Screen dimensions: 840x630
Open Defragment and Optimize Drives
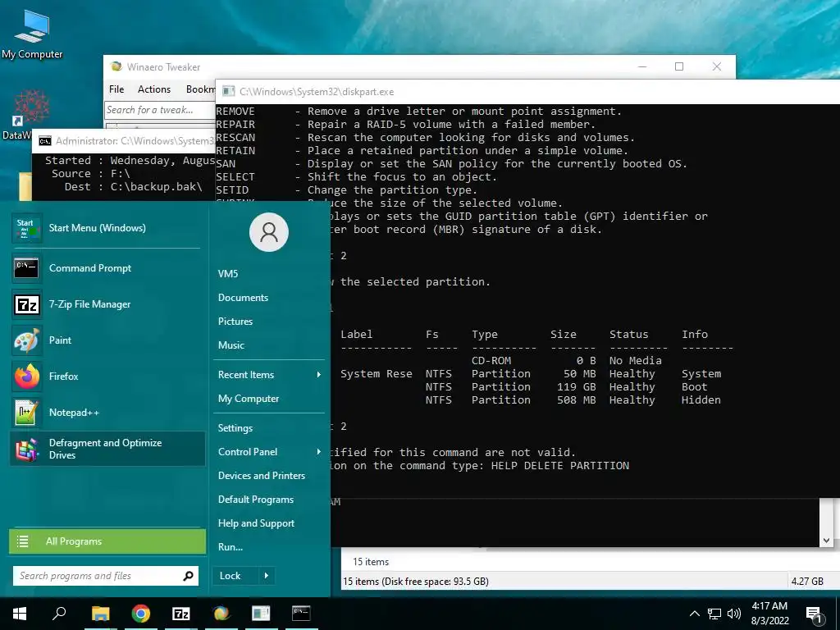pyautogui.click(x=107, y=449)
